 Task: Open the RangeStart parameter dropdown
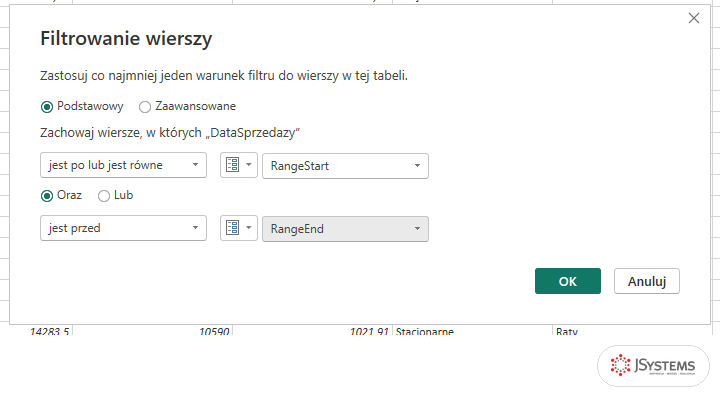point(345,166)
